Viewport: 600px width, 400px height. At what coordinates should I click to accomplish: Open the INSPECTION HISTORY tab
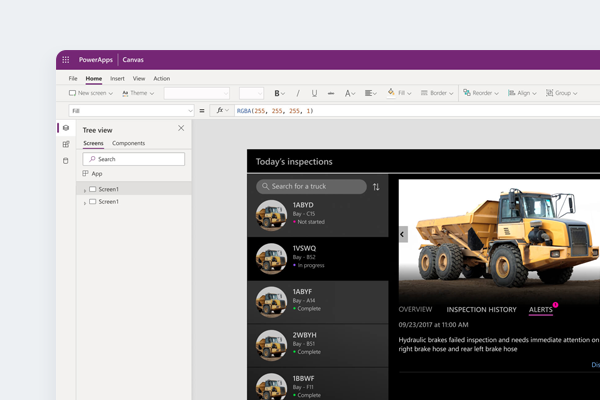tap(481, 310)
